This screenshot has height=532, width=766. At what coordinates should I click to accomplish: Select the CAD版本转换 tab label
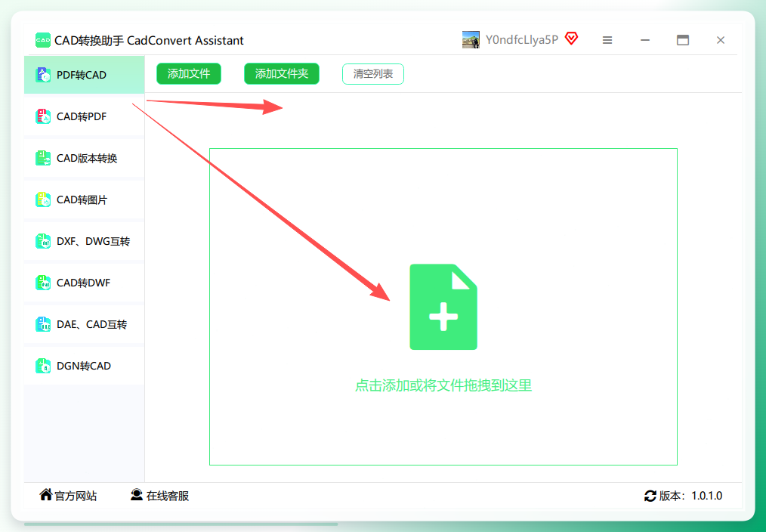point(87,158)
